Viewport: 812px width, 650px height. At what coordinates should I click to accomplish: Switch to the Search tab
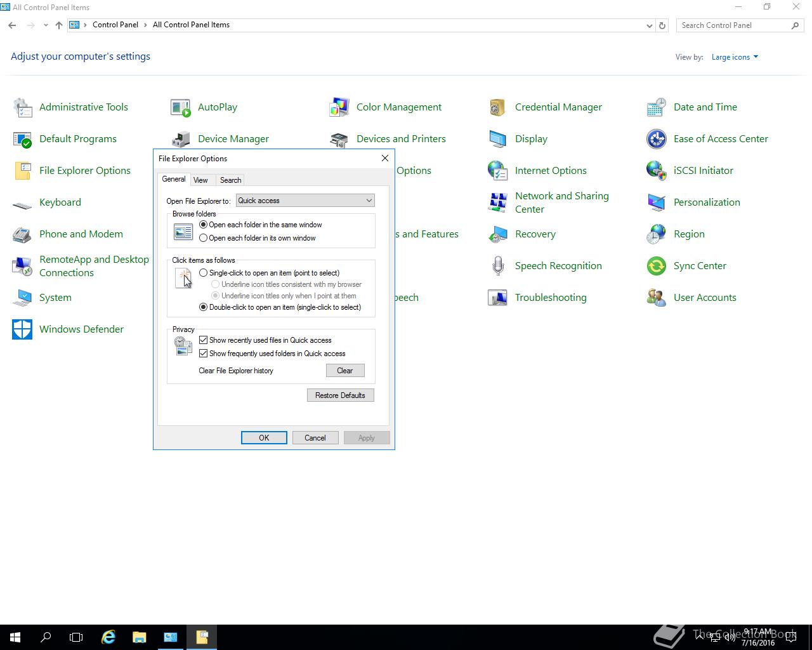pos(230,180)
